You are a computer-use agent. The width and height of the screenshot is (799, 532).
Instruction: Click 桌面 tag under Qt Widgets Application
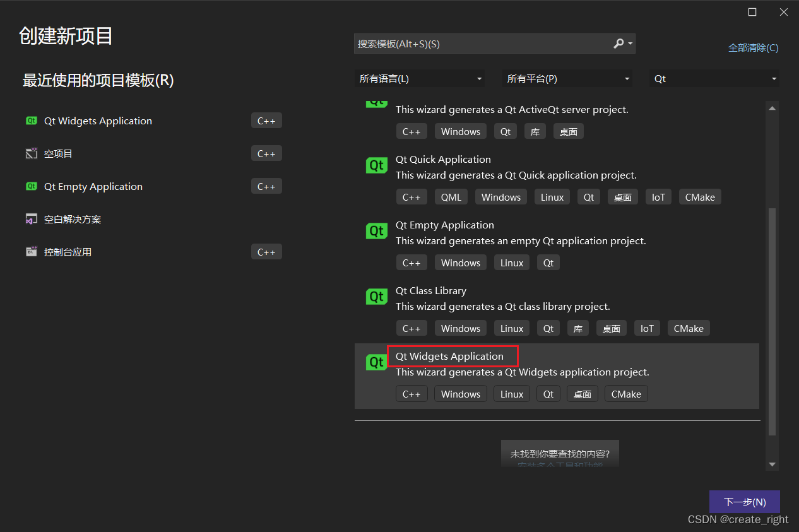click(582, 394)
